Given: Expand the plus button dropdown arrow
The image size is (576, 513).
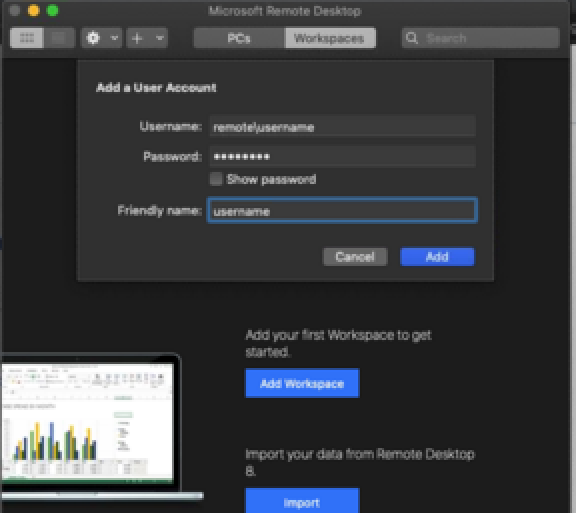Looking at the screenshot, I should pos(160,38).
